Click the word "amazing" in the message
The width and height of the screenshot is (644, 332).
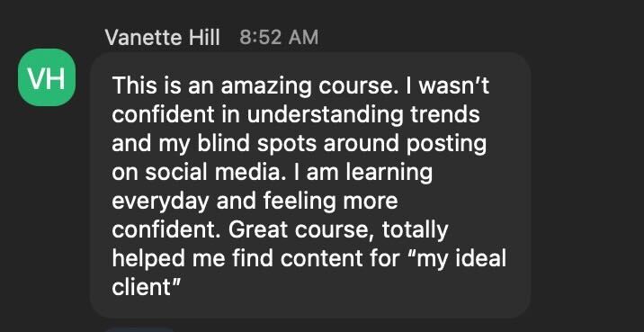coord(266,87)
